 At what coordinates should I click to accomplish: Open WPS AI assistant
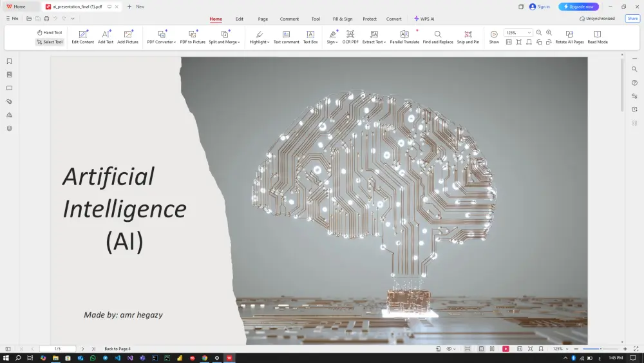tap(424, 19)
